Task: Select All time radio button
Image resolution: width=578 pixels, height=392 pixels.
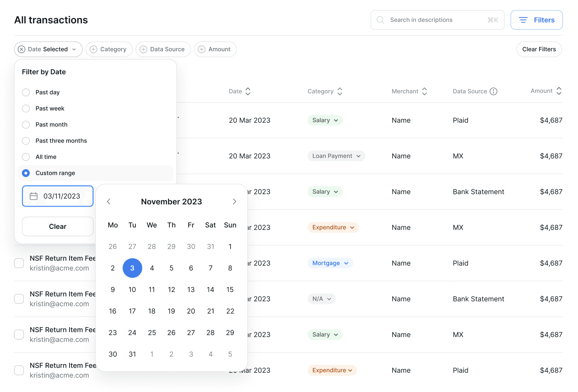Action: 26,157
